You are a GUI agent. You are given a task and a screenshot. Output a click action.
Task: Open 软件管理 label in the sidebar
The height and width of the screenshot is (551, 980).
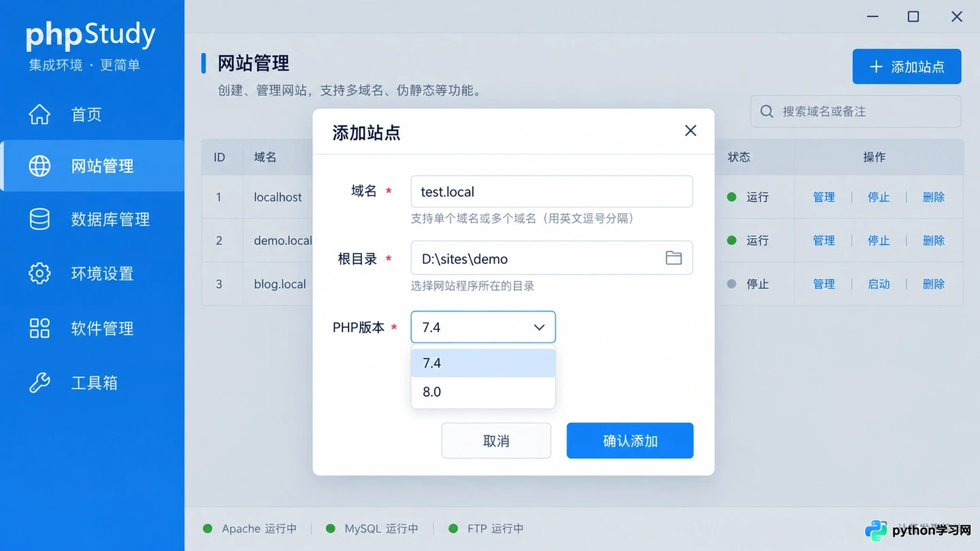[103, 328]
